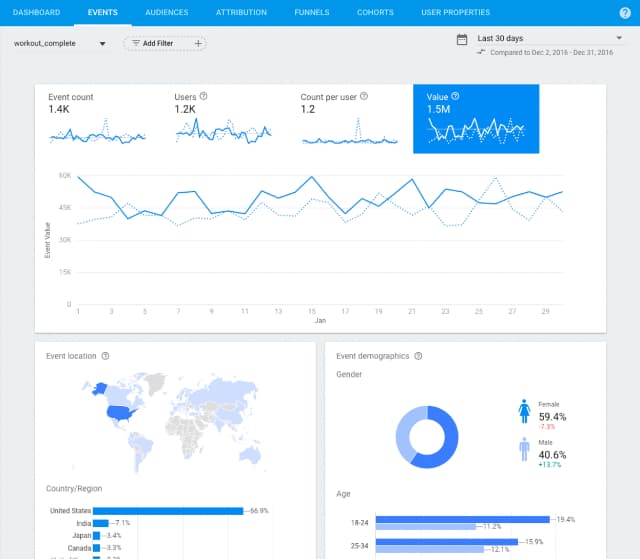Click the Gender heading in demographics
The image size is (640, 560).
click(349, 374)
